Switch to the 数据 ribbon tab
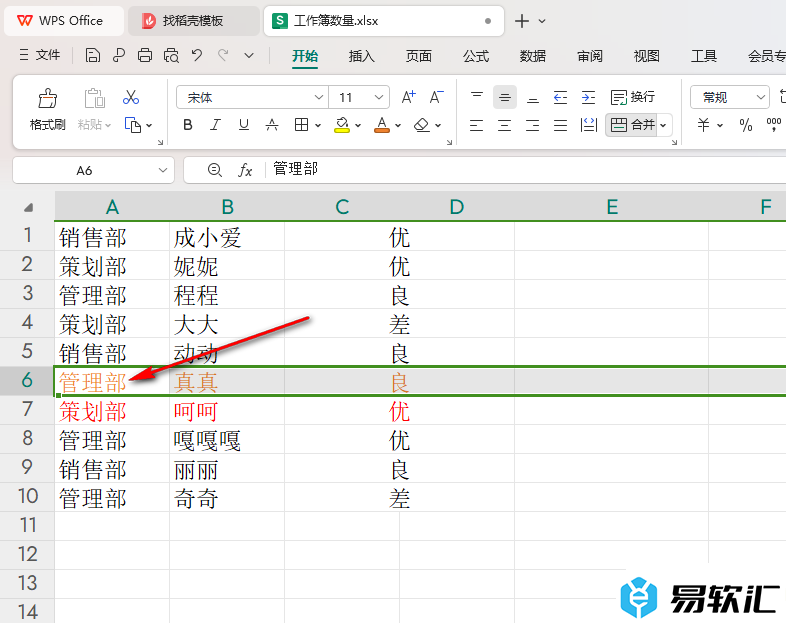This screenshot has width=786, height=623. pos(532,56)
